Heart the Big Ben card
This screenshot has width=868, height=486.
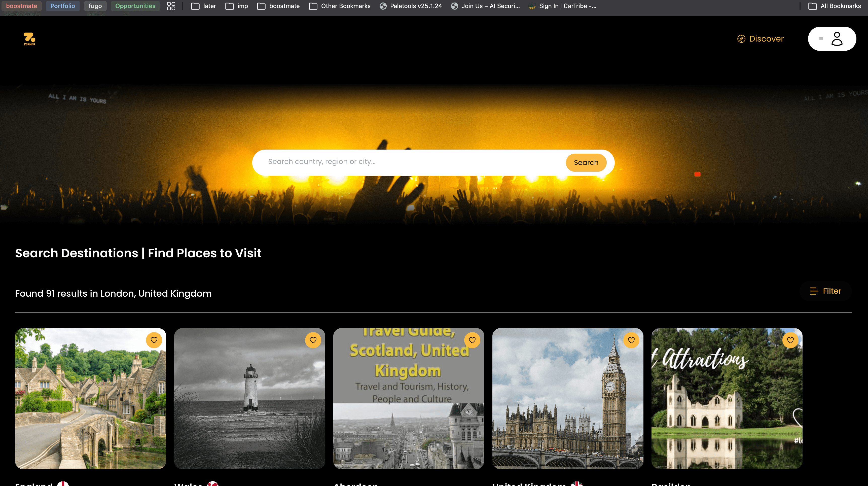pyautogui.click(x=631, y=340)
